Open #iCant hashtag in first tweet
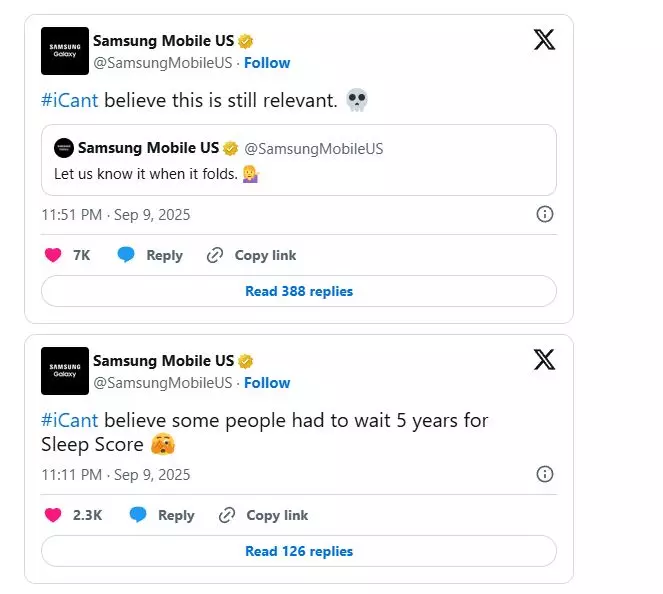 [70, 100]
